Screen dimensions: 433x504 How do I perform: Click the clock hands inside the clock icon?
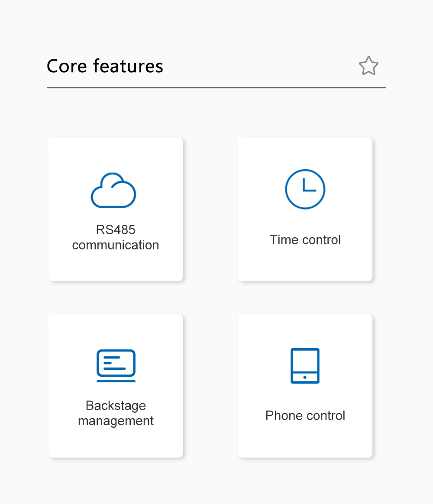(307, 186)
